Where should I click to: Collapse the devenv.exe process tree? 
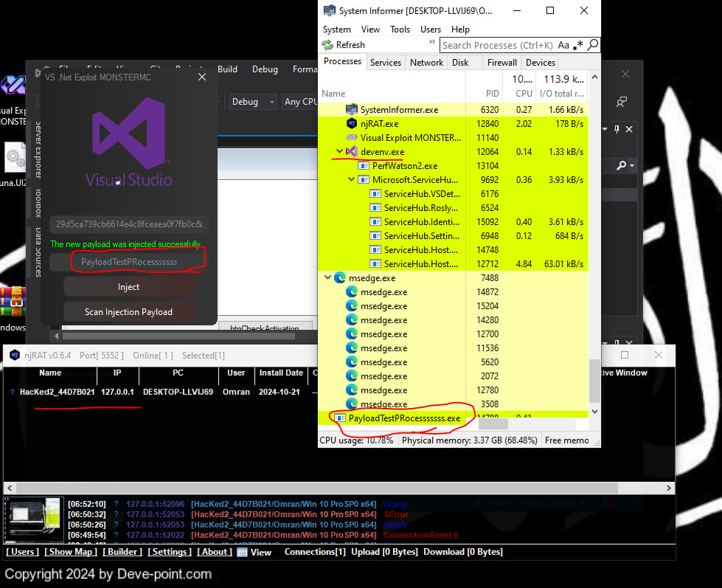pos(339,151)
